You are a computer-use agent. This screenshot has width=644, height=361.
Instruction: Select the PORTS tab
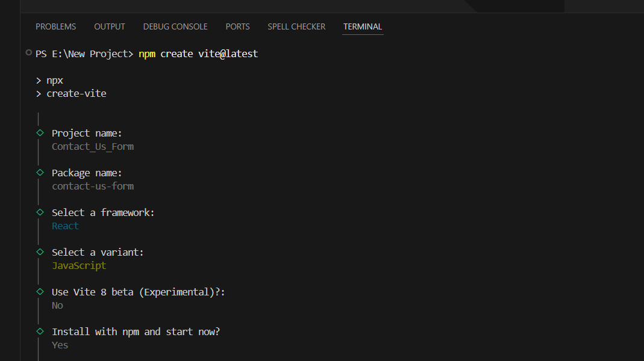237,26
